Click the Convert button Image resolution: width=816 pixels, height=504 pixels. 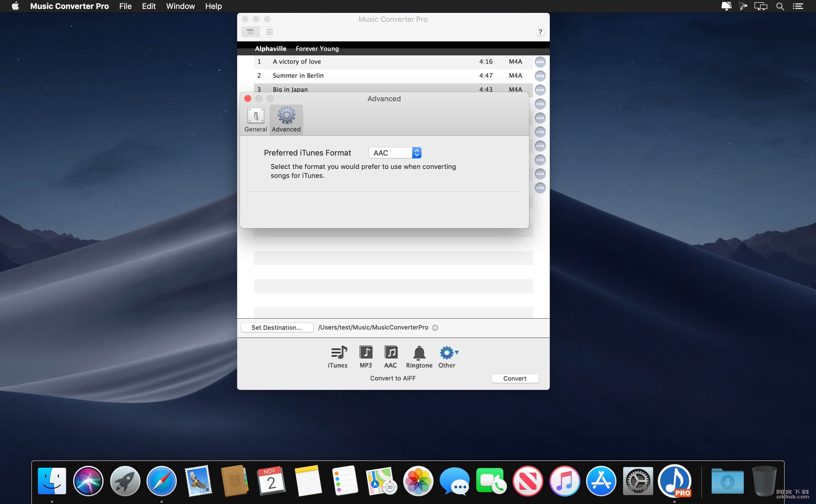515,378
